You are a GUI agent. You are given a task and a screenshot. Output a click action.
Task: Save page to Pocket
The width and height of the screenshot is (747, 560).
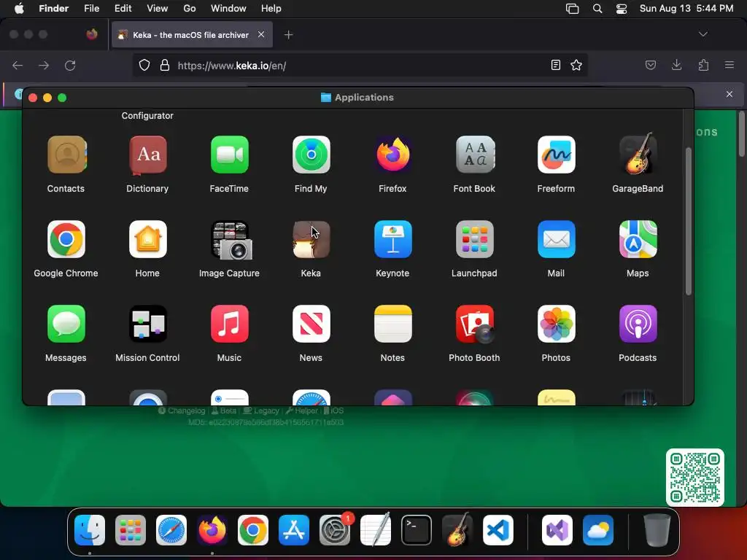click(650, 65)
